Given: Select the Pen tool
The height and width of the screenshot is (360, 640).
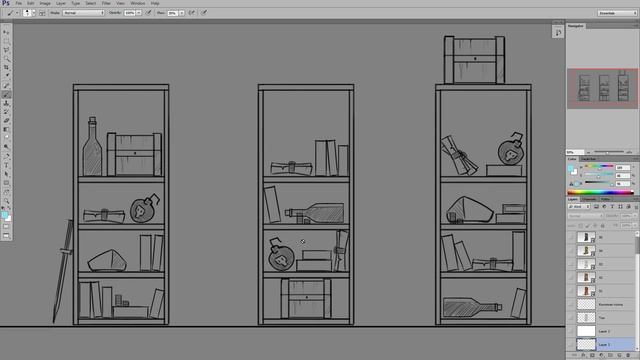Looking at the screenshot, I should tap(6, 156).
